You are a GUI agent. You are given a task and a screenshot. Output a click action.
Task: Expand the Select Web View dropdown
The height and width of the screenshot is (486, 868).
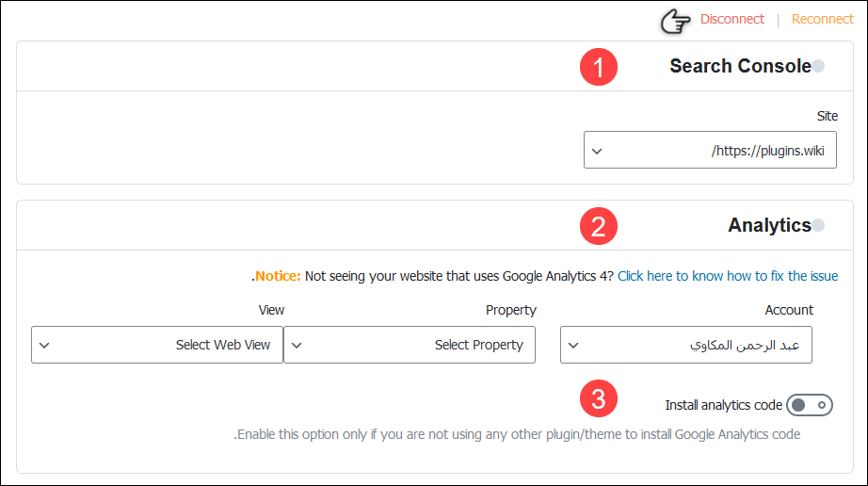(x=157, y=345)
